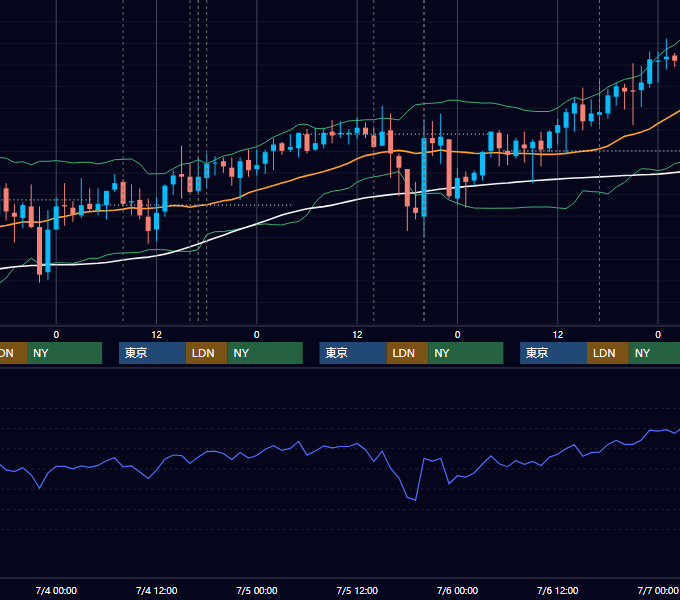Click the 7/4 12:00 time axis label
The image size is (680, 600).
click(157, 590)
